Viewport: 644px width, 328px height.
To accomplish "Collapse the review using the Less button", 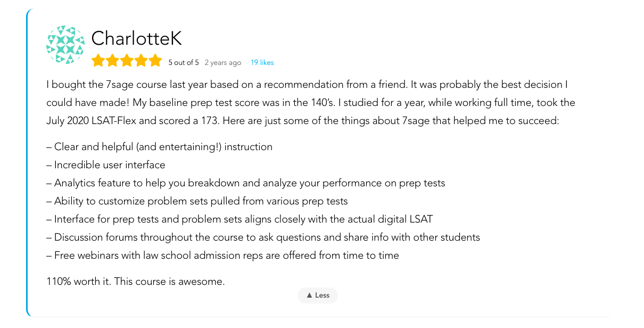I will point(318,295).
